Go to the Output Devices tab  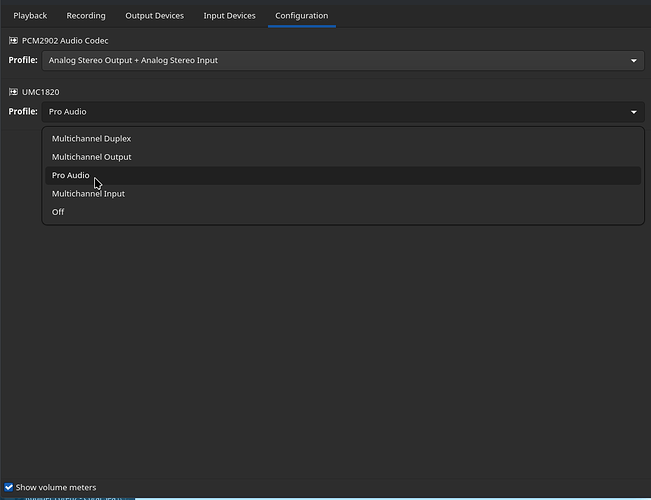154,16
